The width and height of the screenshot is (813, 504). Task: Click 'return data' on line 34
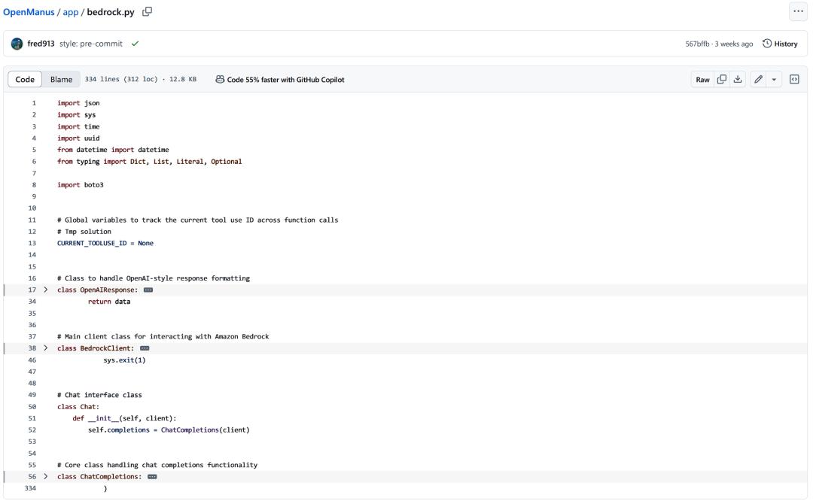tap(109, 302)
